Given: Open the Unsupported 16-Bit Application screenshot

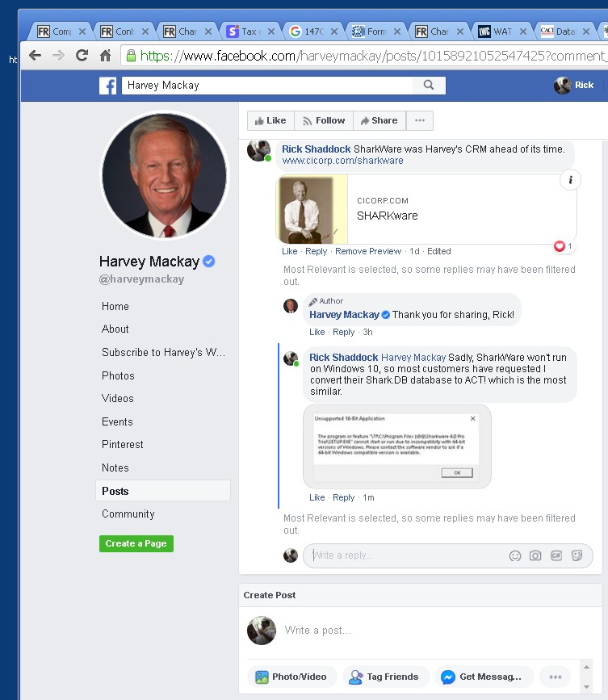Looking at the screenshot, I should pos(396,446).
